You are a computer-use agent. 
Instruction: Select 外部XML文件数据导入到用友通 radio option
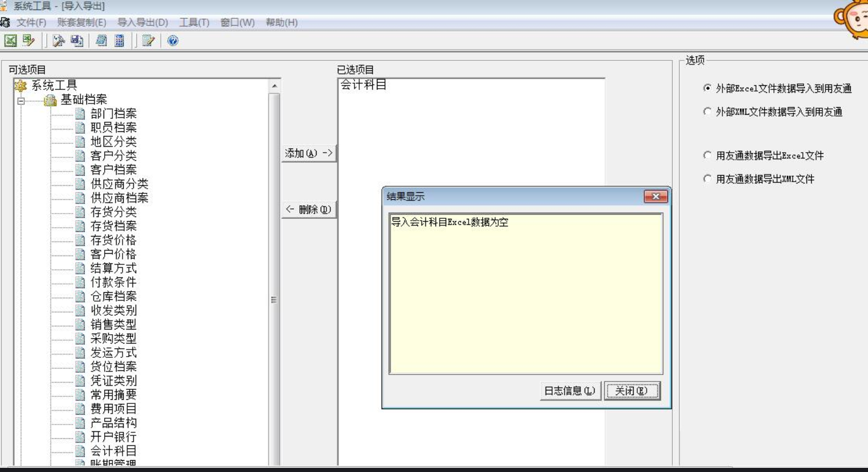(707, 112)
